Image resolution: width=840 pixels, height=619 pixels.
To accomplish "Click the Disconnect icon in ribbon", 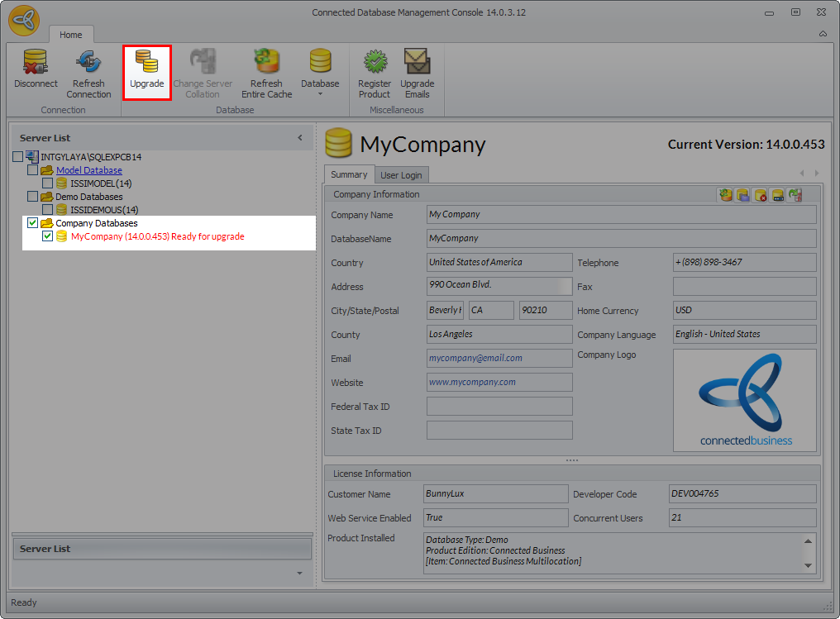I will click(36, 71).
